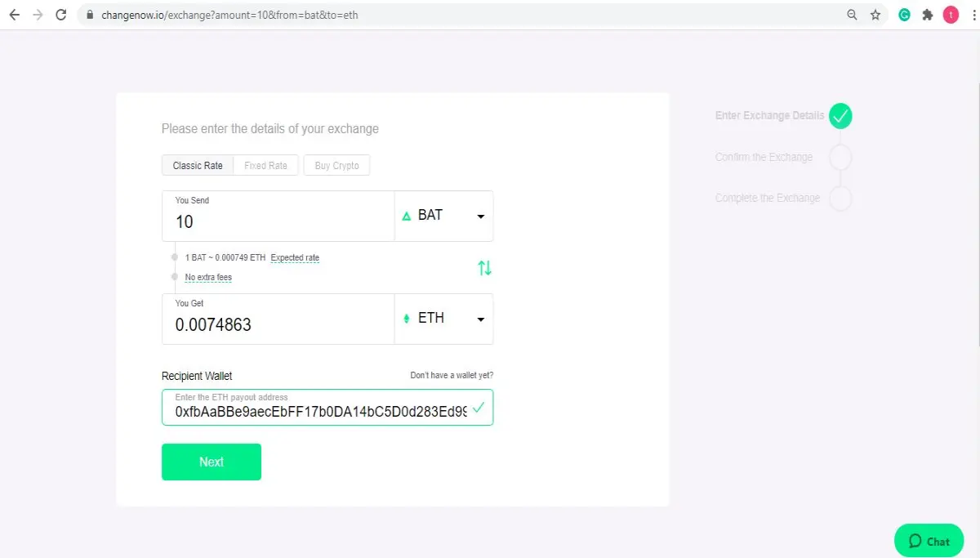Open the BAT currency dropdown arrow
This screenshot has width=980, height=558.
tap(480, 217)
